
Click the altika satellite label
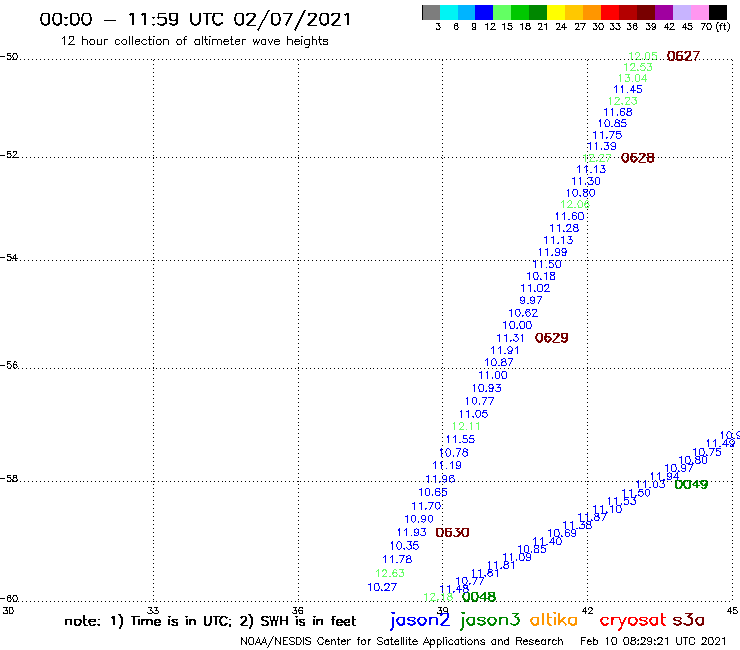coord(554,619)
